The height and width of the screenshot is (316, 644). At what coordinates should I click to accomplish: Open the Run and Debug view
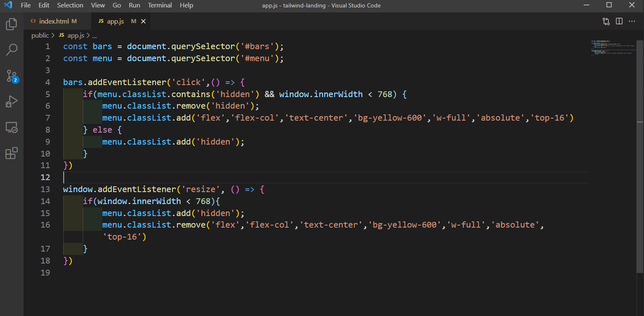point(12,102)
